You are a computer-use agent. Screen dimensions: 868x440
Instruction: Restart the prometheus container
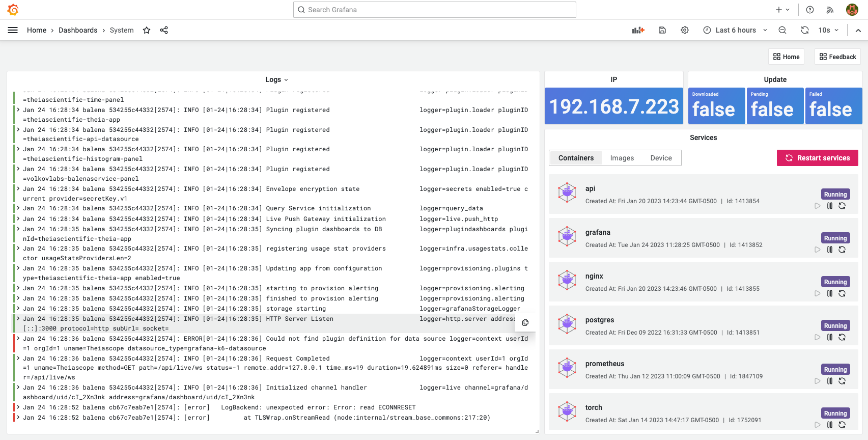[x=842, y=381]
